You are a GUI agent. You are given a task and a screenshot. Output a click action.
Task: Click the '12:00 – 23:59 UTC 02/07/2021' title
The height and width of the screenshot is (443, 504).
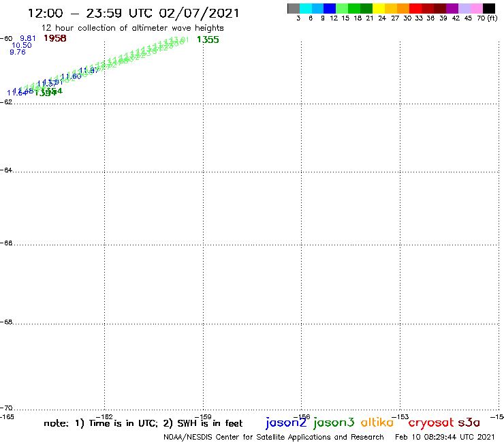[133, 14]
